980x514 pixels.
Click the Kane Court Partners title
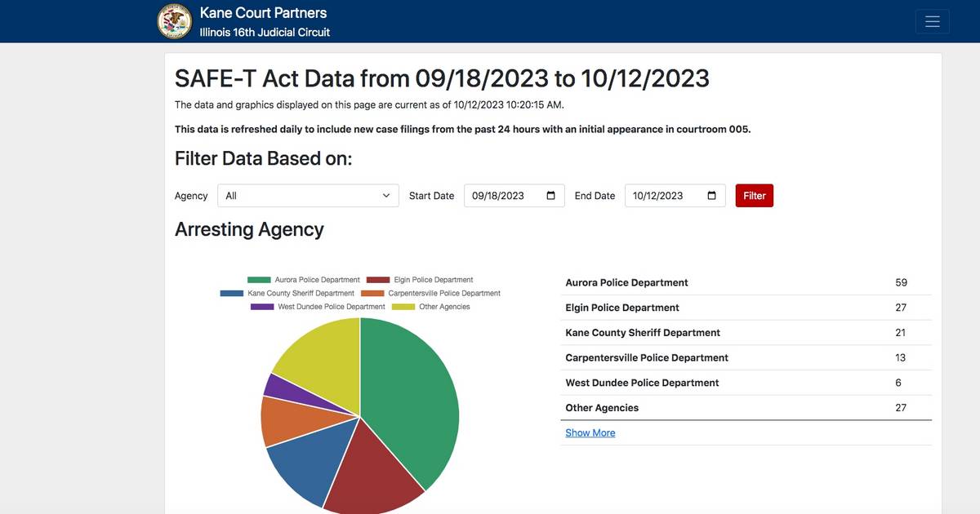click(x=263, y=13)
